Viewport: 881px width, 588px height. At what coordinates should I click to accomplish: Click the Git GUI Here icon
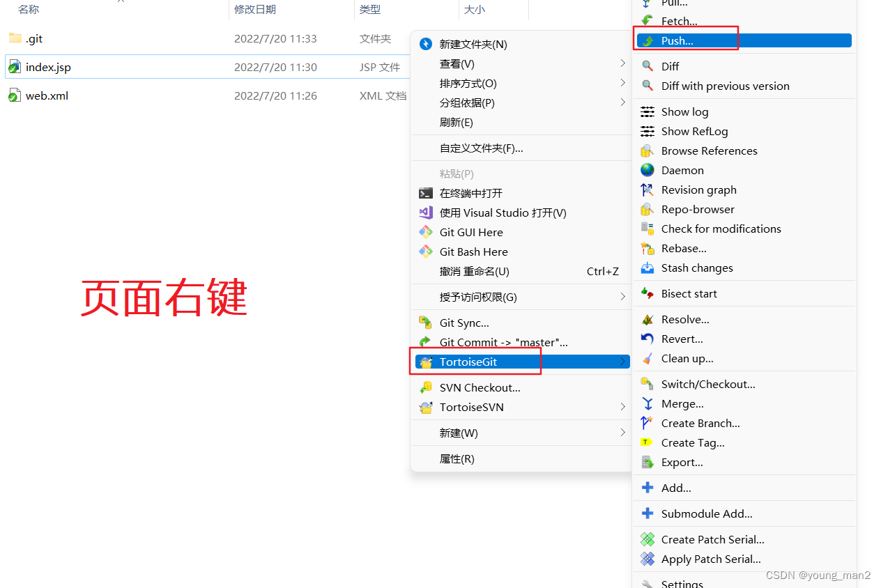[x=426, y=232]
